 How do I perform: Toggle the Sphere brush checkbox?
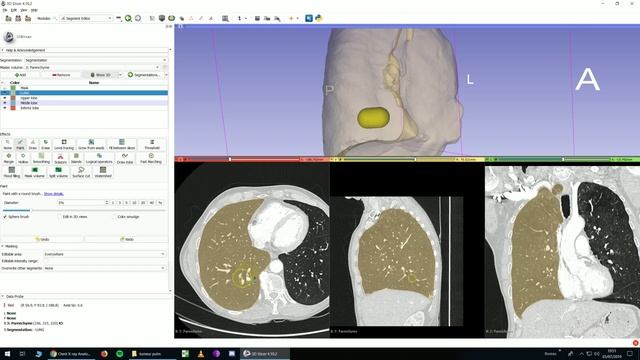point(5,217)
